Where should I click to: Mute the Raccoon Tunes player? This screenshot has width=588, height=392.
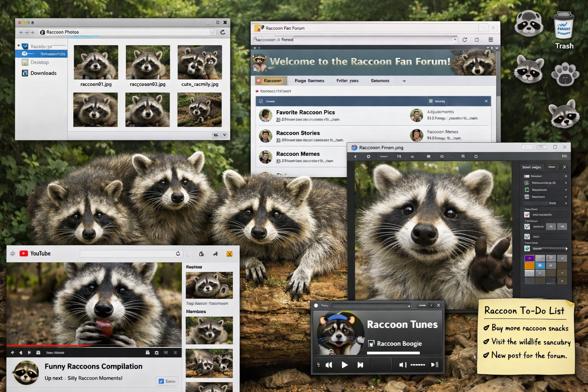pos(402,365)
